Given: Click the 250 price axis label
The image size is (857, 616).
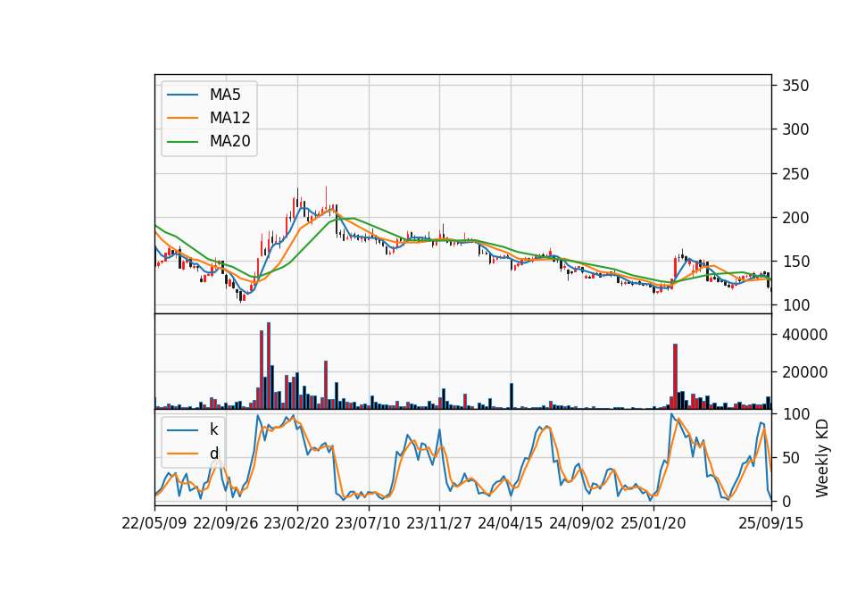Looking at the screenshot, I should coord(795,174).
